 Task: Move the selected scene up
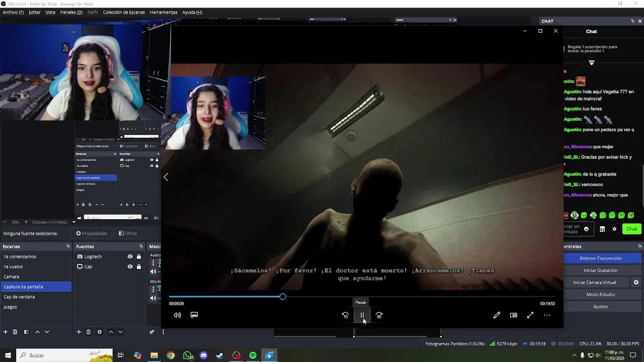pos(37,332)
